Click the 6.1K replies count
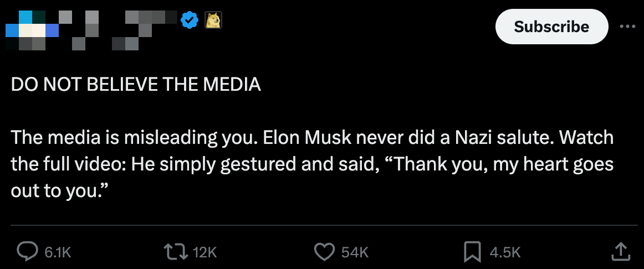The image size is (644, 269). coord(57,252)
